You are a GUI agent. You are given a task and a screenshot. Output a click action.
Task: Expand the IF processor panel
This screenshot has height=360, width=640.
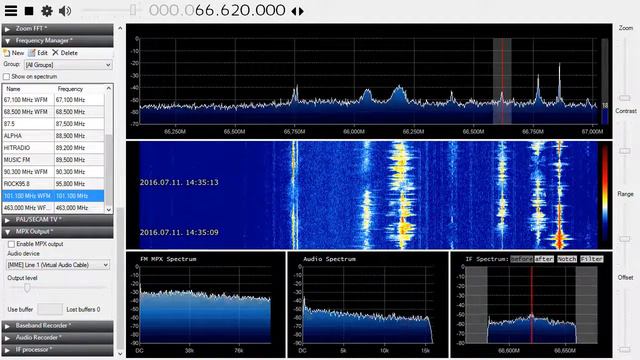pyautogui.click(x=58, y=350)
